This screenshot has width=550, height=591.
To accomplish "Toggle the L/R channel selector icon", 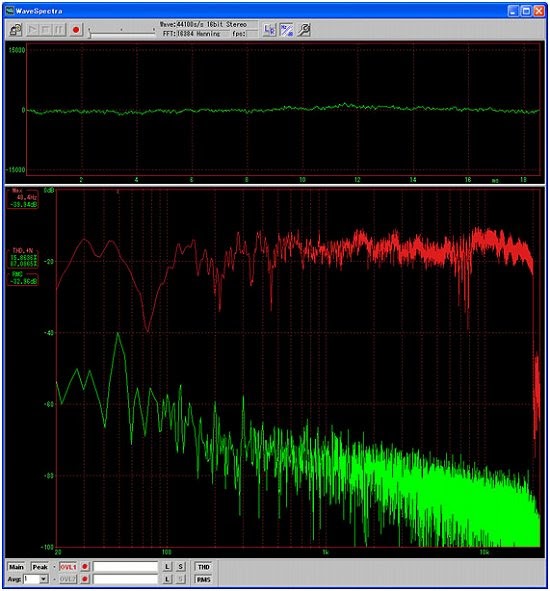I will click(269, 29).
